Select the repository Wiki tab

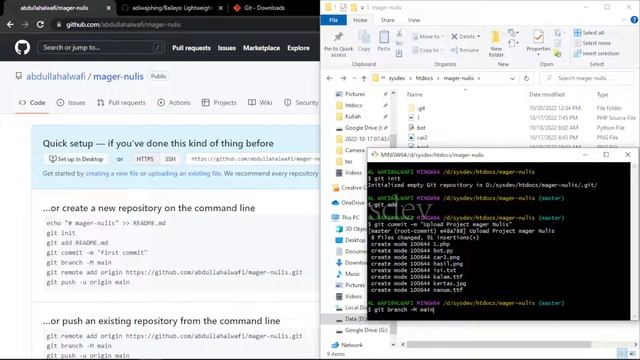[260, 102]
